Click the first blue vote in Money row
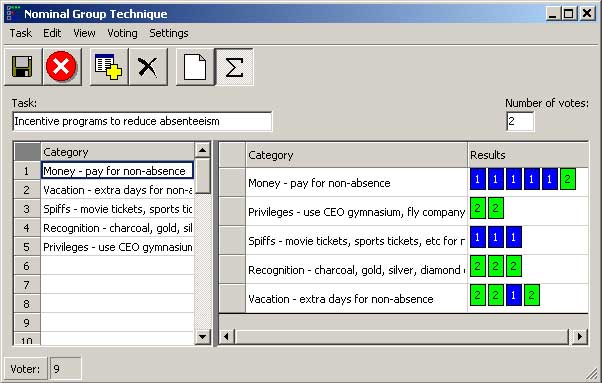Image resolution: width=602 pixels, height=383 pixels. tap(478, 179)
